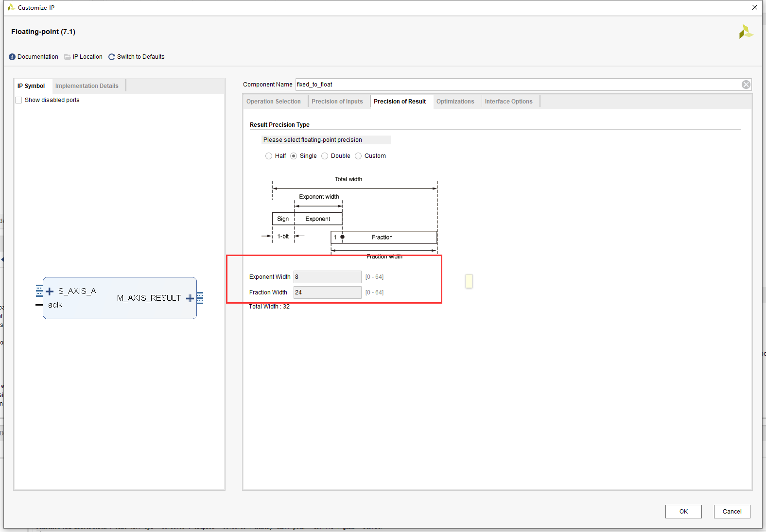Enable Show disabled ports checkbox

pos(18,100)
